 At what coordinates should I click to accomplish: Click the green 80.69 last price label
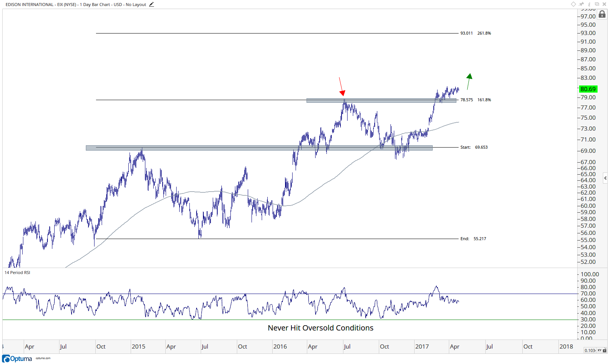[x=588, y=89]
